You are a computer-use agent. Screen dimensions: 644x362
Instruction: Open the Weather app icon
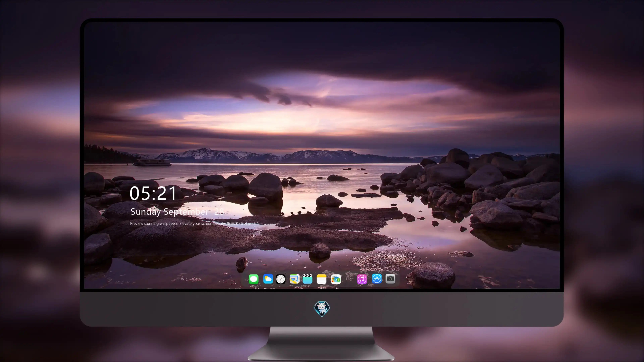point(268,279)
